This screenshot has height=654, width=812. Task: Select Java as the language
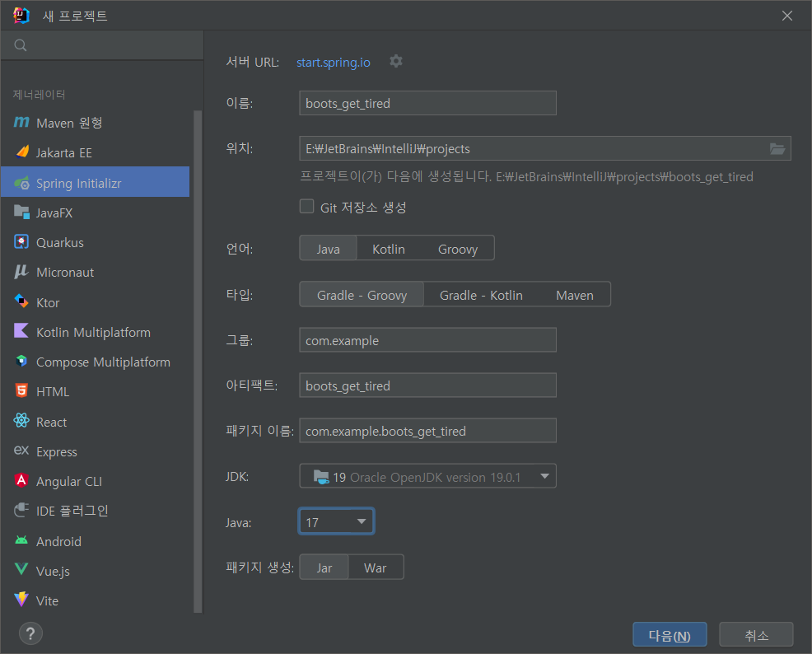(329, 249)
